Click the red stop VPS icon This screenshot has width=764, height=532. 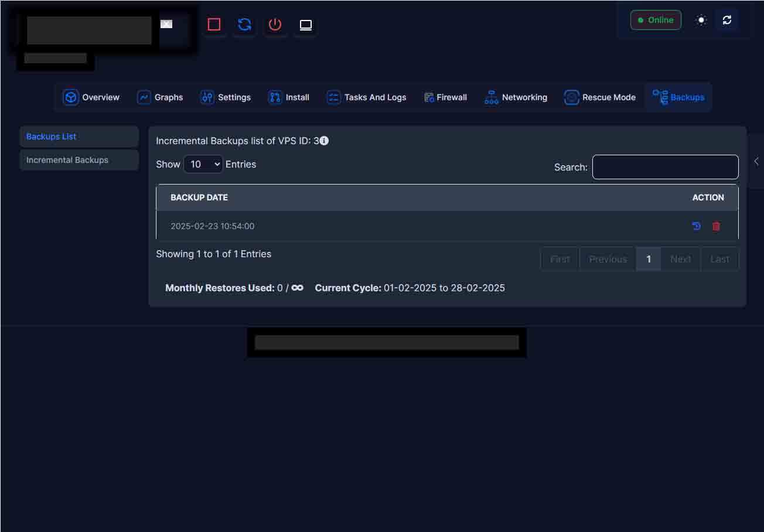(x=214, y=25)
